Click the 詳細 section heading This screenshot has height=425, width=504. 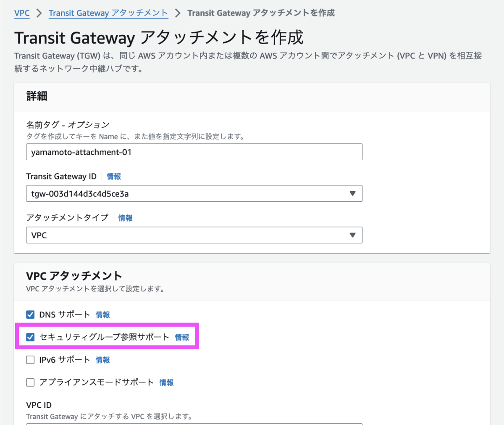(x=37, y=96)
